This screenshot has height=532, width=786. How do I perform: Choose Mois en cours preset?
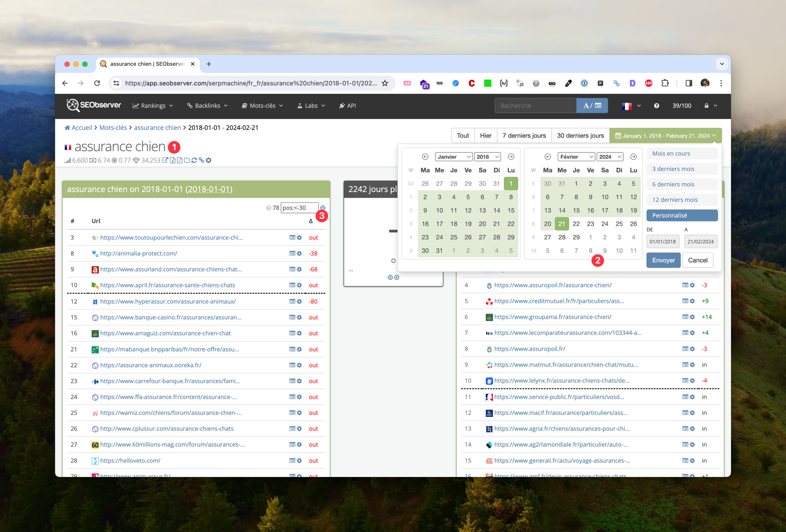682,154
